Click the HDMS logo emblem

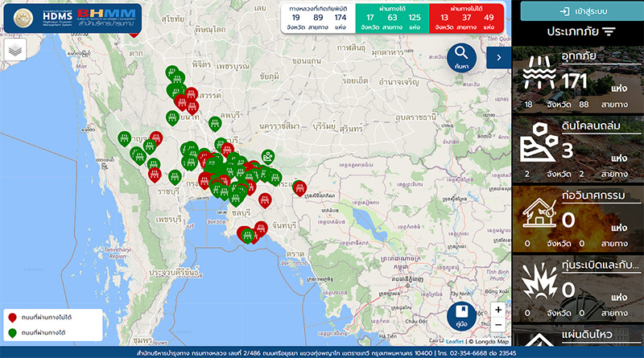(x=23, y=18)
